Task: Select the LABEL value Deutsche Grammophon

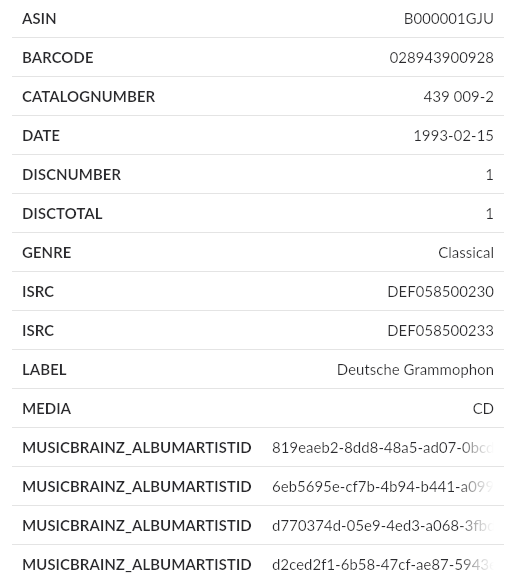Action: click(x=415, y=370)
